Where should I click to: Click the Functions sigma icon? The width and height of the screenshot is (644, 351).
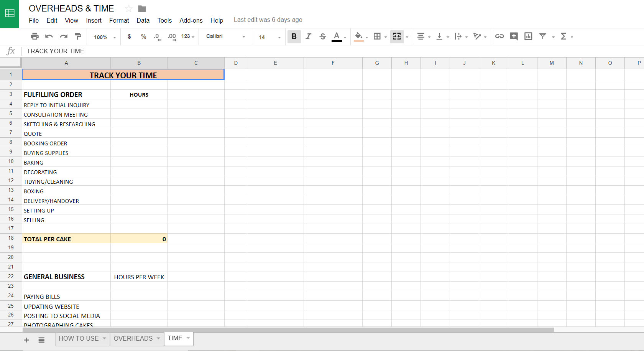click(x=563, y=36)
